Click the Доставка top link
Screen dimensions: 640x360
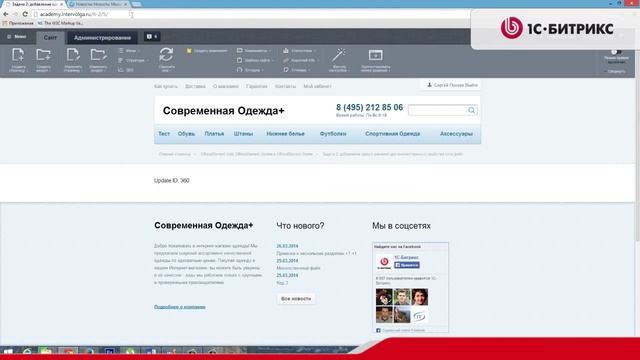tap(195, 87)
